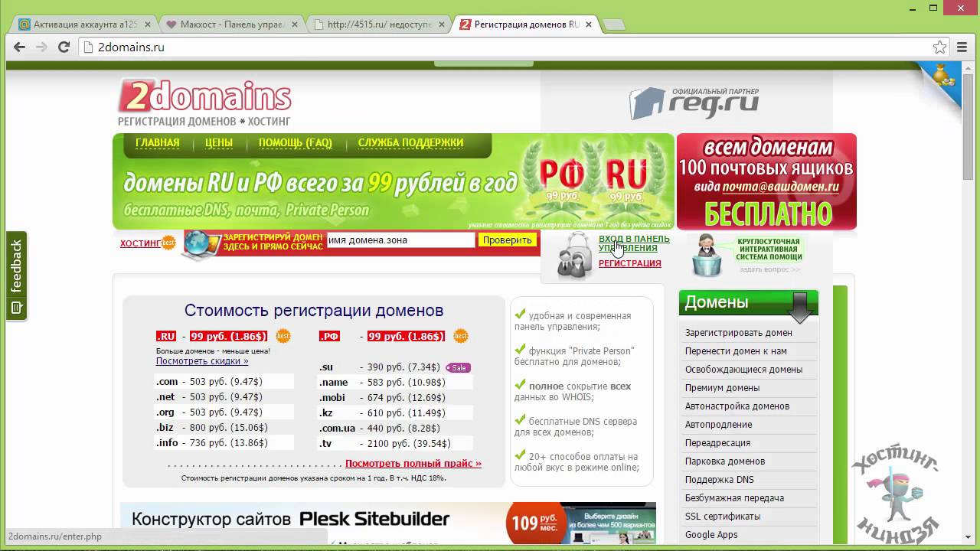Open Парковка доменов sidebar item
Screen dimensions: 980x551
[x=725, y=461]
